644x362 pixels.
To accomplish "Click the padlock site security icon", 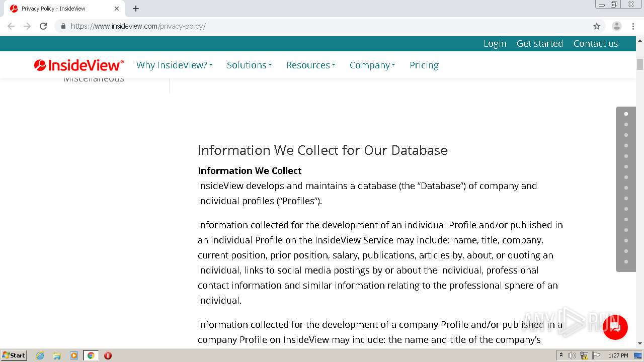I will click(63, 26).
